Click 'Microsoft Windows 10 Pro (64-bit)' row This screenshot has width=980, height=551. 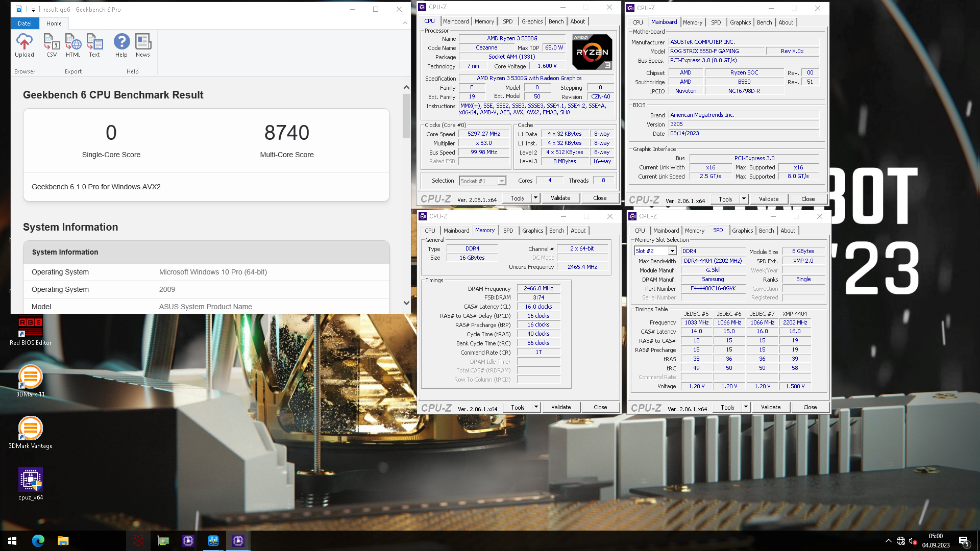[x=206, y=272]
